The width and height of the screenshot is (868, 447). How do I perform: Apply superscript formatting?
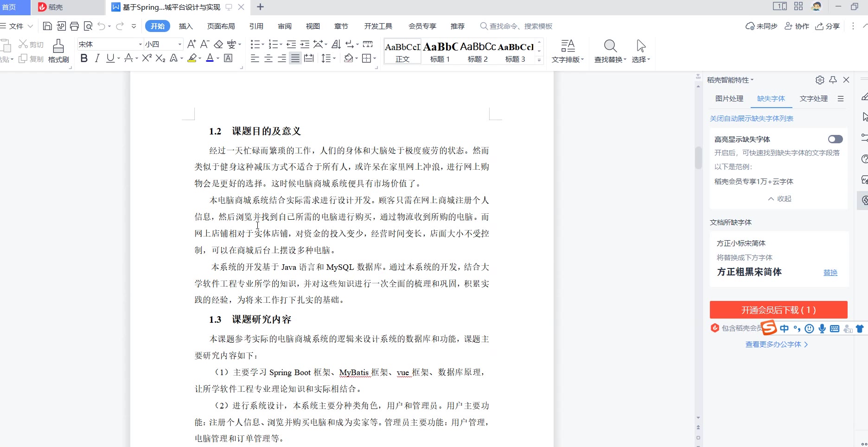click(147, 58)
